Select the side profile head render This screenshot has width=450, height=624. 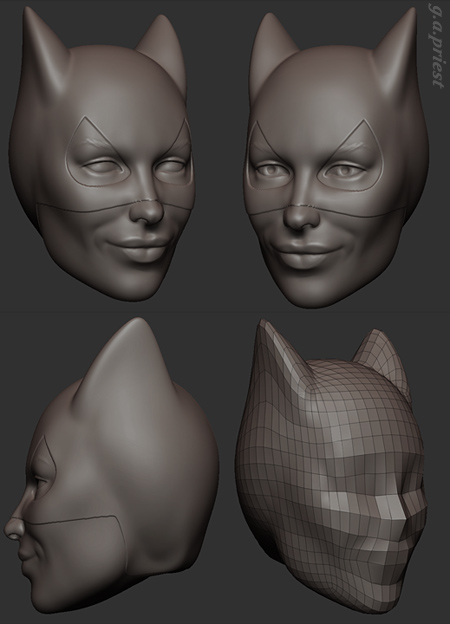(x=112, y=466)
